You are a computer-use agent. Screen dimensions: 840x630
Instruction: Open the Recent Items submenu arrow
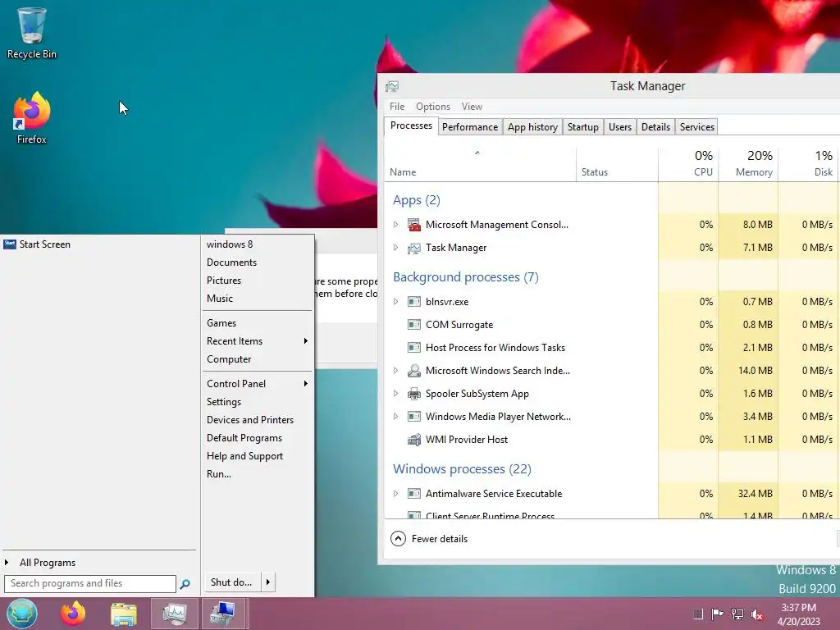306,341
